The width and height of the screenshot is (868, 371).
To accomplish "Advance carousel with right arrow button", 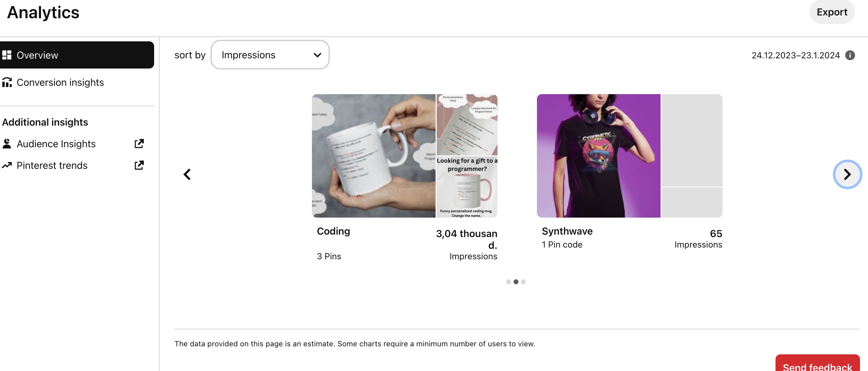I will point(847,174).
